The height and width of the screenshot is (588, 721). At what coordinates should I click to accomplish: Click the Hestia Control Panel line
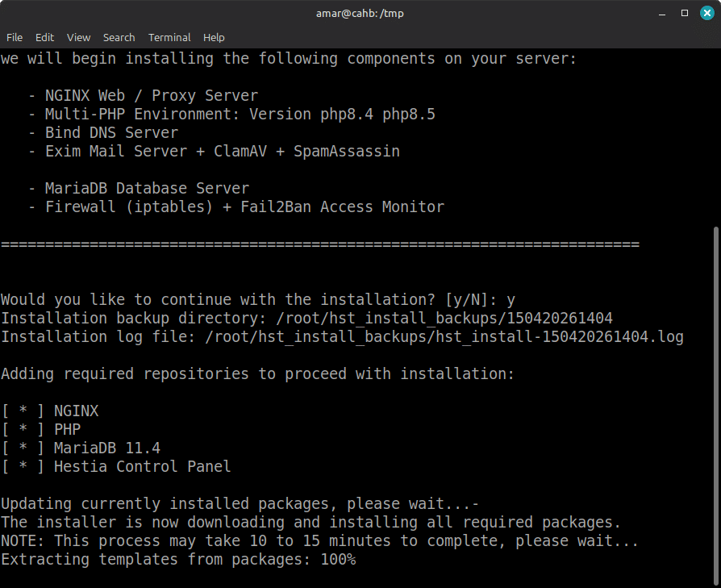coord(116,466)
